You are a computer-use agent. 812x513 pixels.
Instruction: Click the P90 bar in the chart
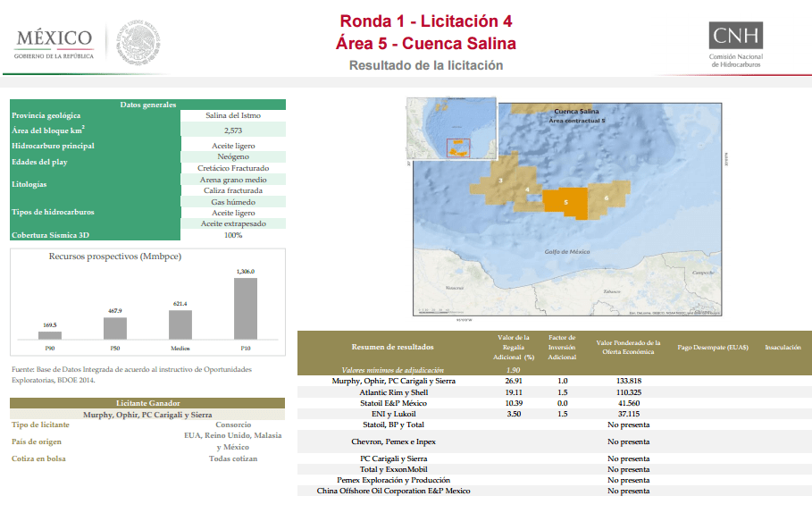(50, 335)
